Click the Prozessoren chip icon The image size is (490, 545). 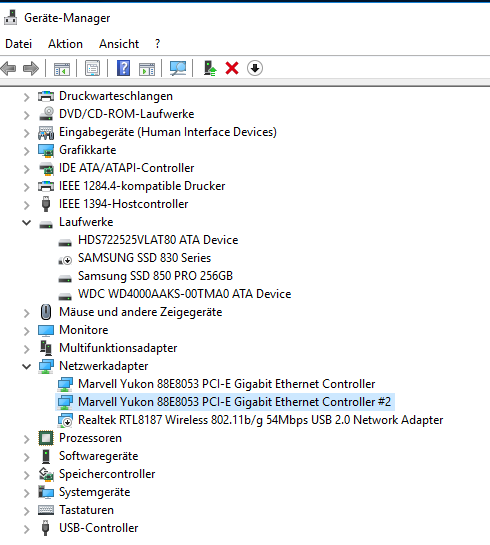(x=46, y=438)
